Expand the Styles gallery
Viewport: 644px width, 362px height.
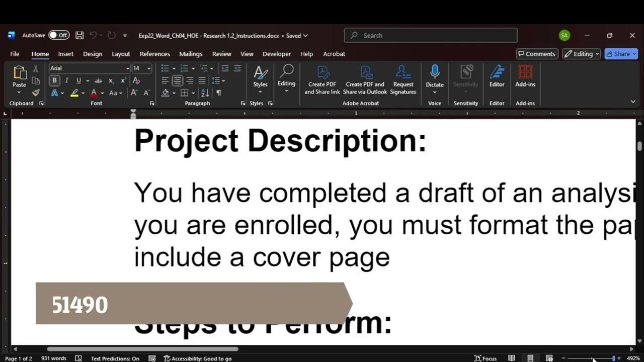tap(260, 78)
